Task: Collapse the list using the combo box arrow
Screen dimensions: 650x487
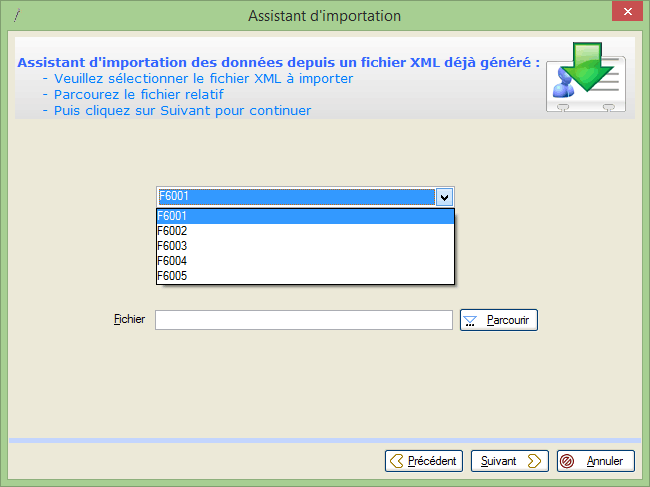Action: (x=444, y=197)
